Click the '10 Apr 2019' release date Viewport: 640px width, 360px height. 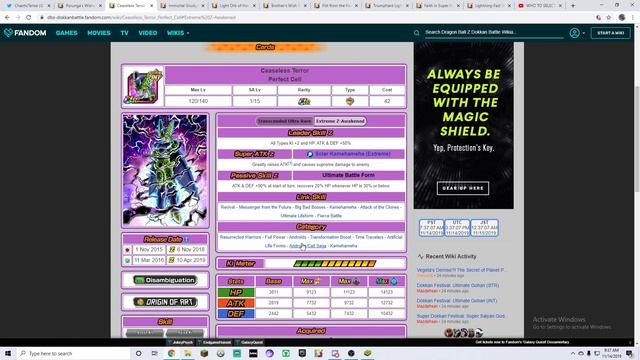pyautogui.click(x=191, y=260)
